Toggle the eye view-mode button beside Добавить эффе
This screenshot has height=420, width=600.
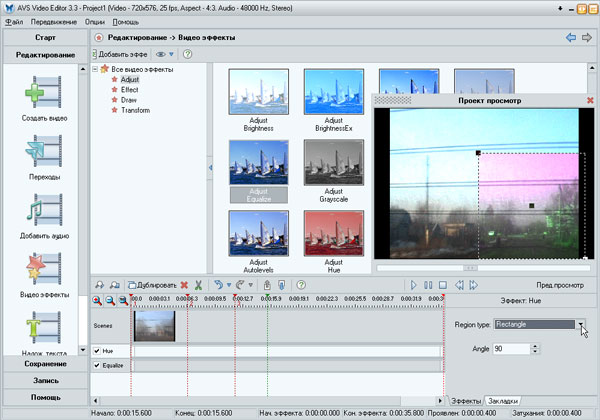(161, 53)
